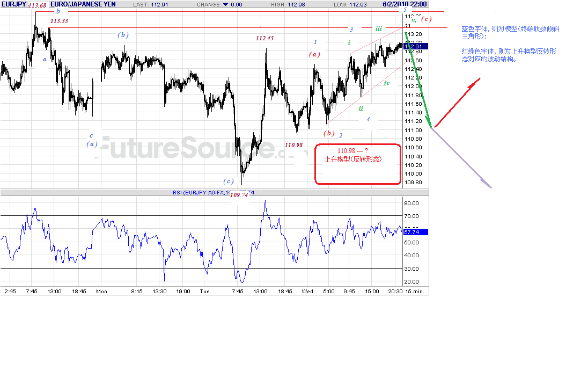Click the 113.68 high price annotation
Image resolution: width=588 pixels, height=384 pixels.
tap(38, 5)
